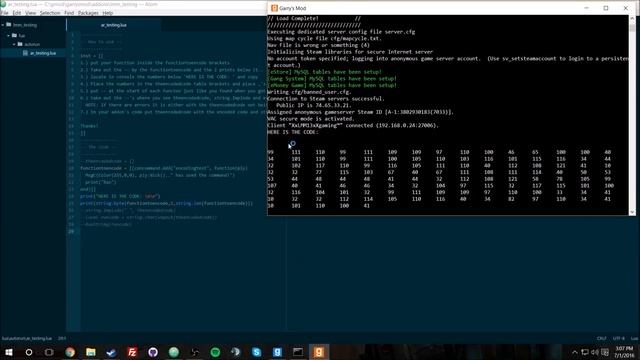The image size is (640, 360).
Task: Open FileZilla from the taskbar
Action: (132, 352)
